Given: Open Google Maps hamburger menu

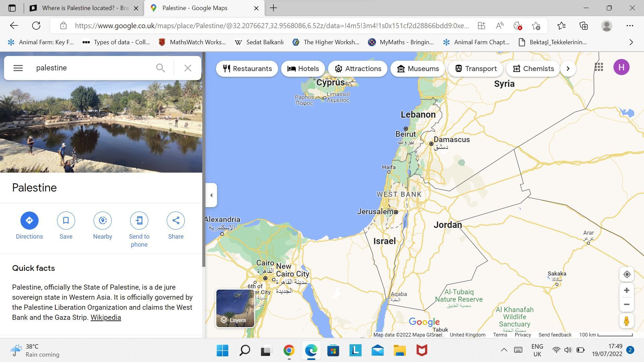Looking at the screenshot, I should click(x=18, y=68).
